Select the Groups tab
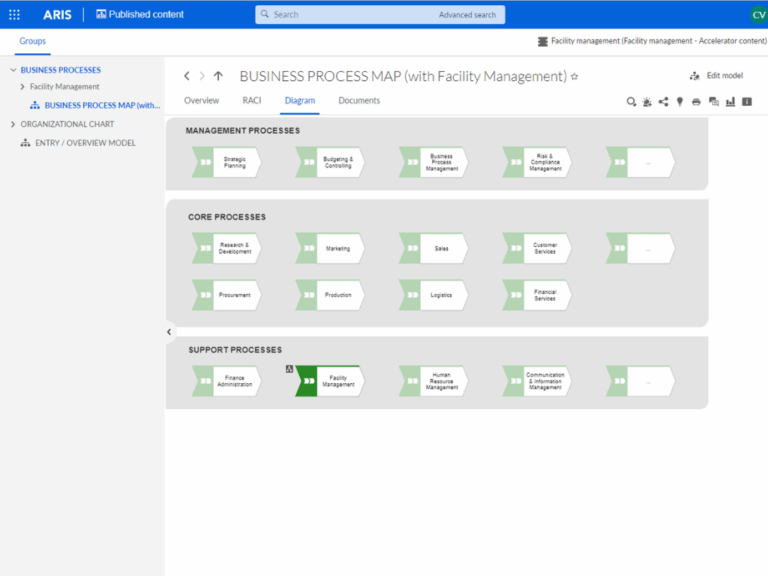Screen dimensions: 768x576 point(32,41)
